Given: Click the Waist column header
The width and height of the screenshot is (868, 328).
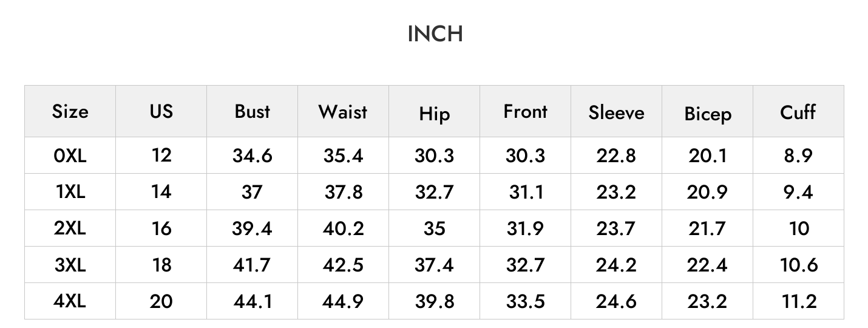Looking at the screenshot, I should click(343, 112).
